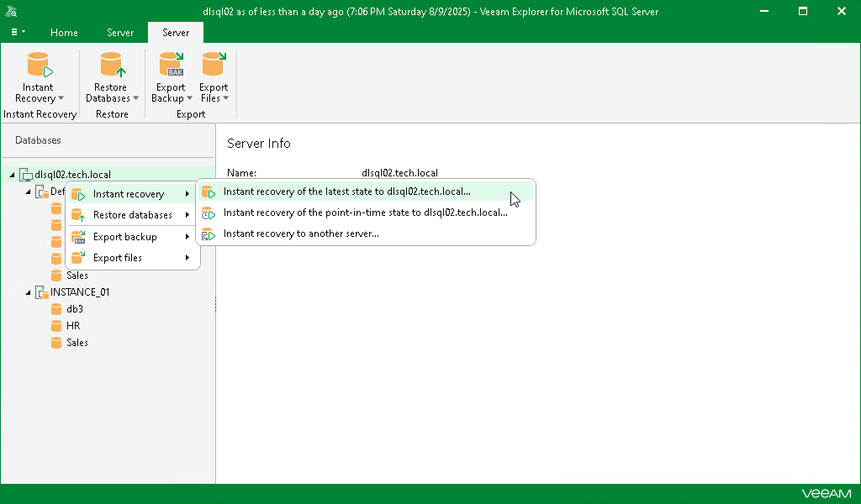Select Sales database under INSTANCE_01
This screenshot has width=861, height=504.
[x=77, y=342]
